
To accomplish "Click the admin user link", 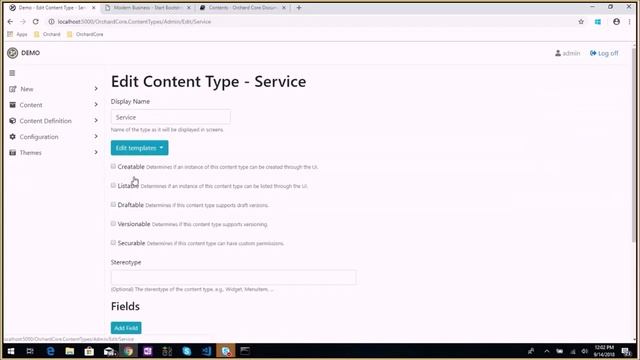I will tap(567, 53).
